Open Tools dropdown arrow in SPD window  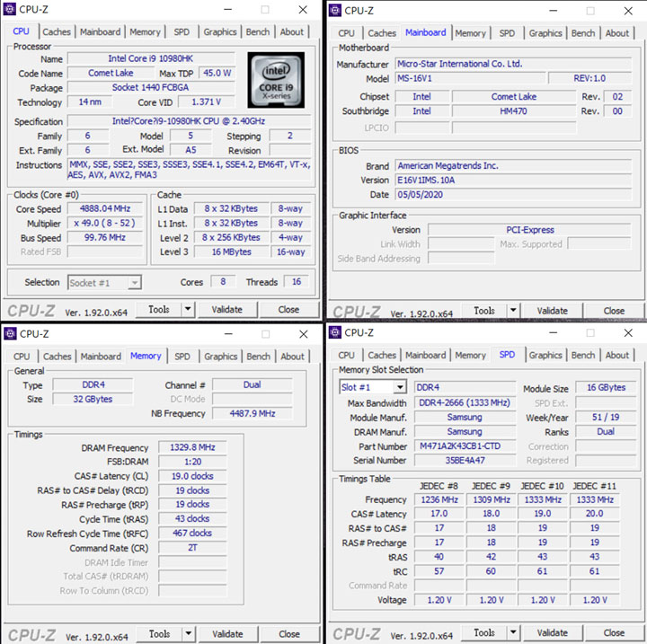click(513, 632)
